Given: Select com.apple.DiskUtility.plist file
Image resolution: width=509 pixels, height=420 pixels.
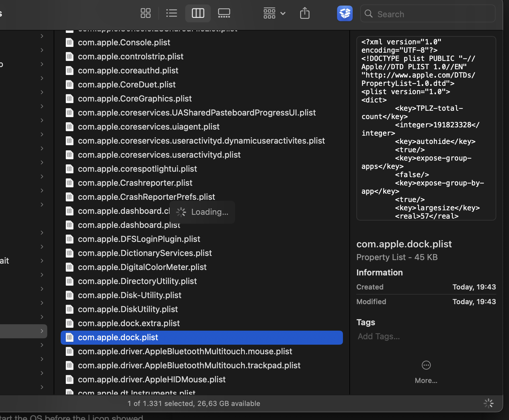Looking at the screenshot, I should pyautogui.click(x=128, y=309).
